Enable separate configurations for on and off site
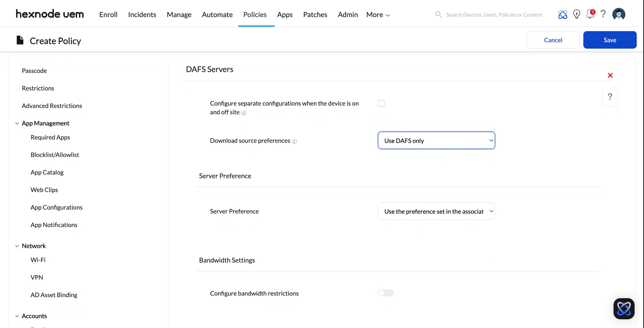 coord(381,103)
